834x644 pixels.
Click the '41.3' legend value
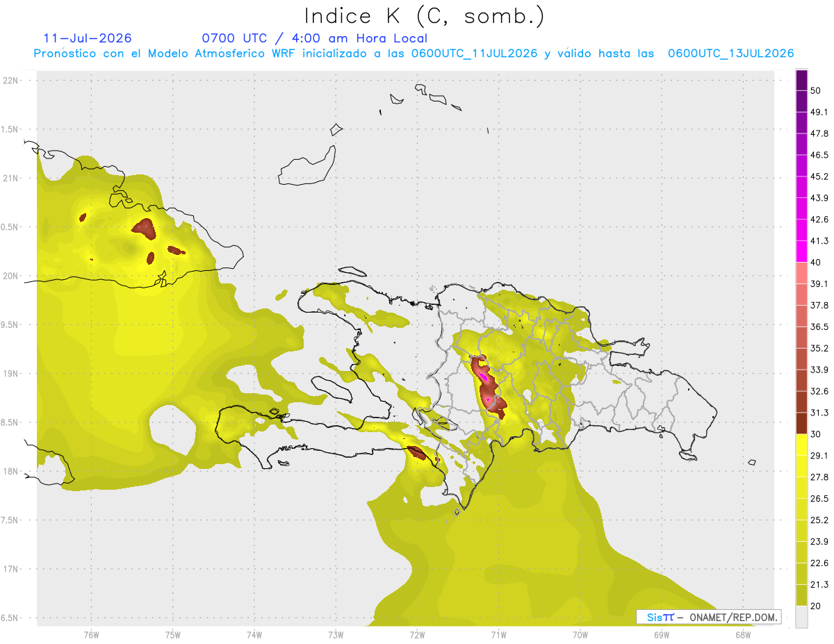pos(819,241)
